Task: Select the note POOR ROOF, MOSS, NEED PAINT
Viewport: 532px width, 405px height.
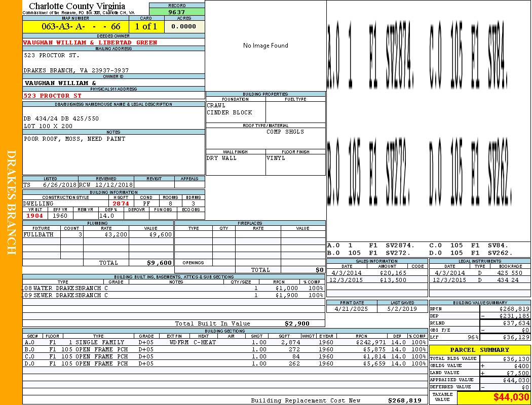Action: click(74, 139)
